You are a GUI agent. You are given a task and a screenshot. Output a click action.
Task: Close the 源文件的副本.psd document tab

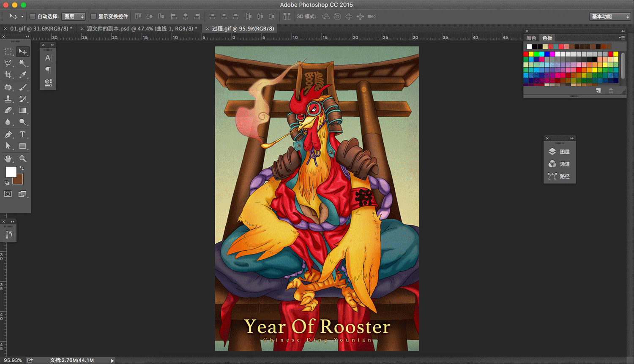pyautogui.click(x=82, y=29)
